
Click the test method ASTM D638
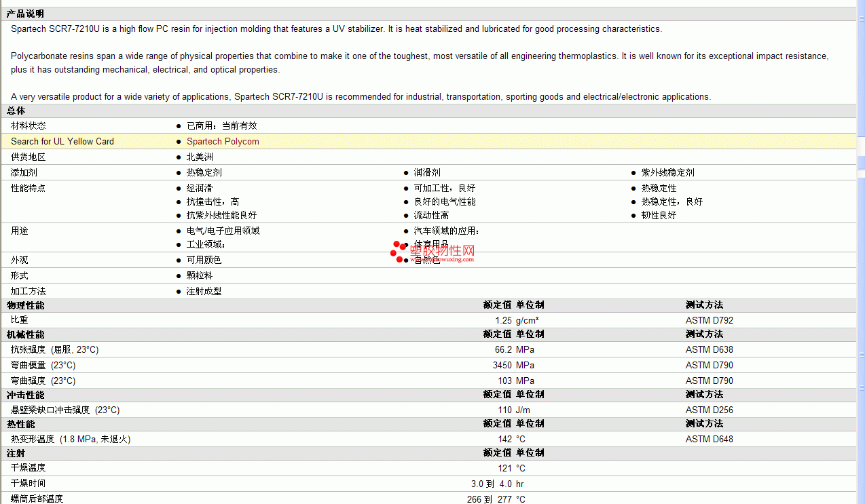(710, 349)
